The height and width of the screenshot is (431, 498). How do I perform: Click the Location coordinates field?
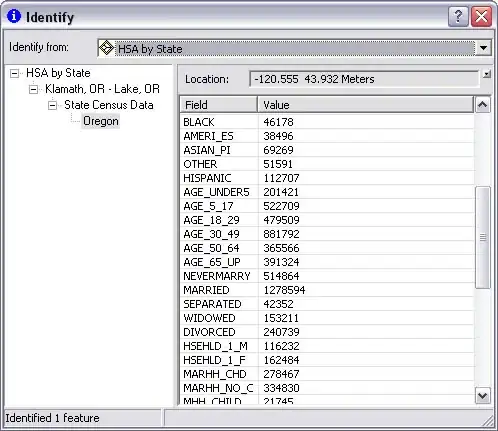(364, 79)
